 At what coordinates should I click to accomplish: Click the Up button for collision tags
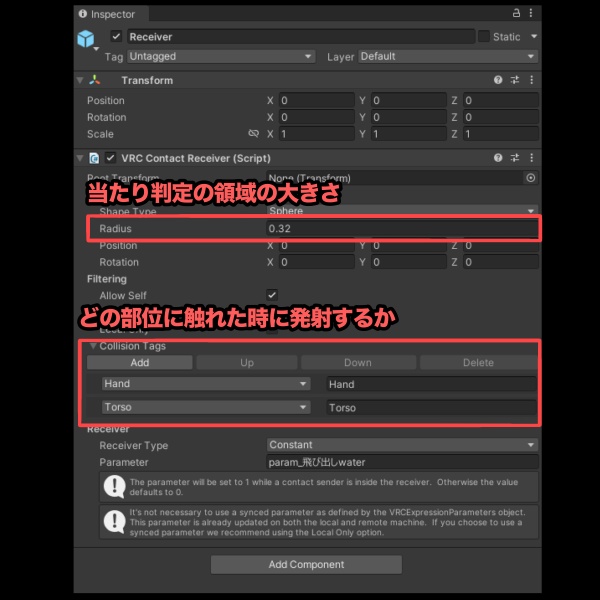point(247,362)
